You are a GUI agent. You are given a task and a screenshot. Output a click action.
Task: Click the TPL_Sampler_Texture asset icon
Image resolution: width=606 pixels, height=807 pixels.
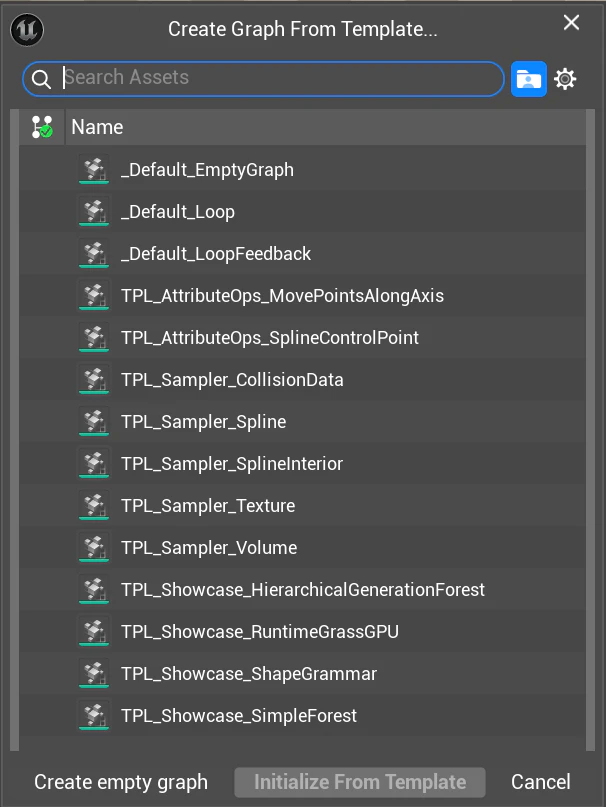tap(94, 505)
